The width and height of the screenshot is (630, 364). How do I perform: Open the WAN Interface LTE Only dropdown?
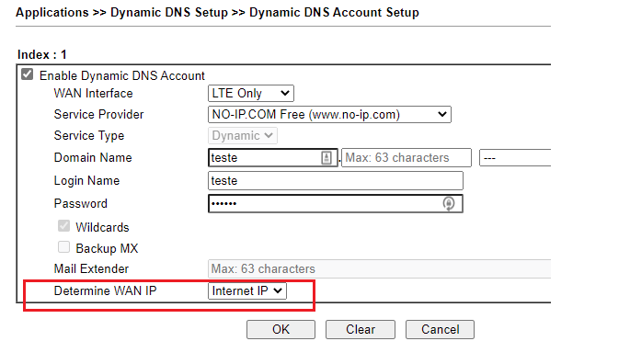(x=251, y=93)
